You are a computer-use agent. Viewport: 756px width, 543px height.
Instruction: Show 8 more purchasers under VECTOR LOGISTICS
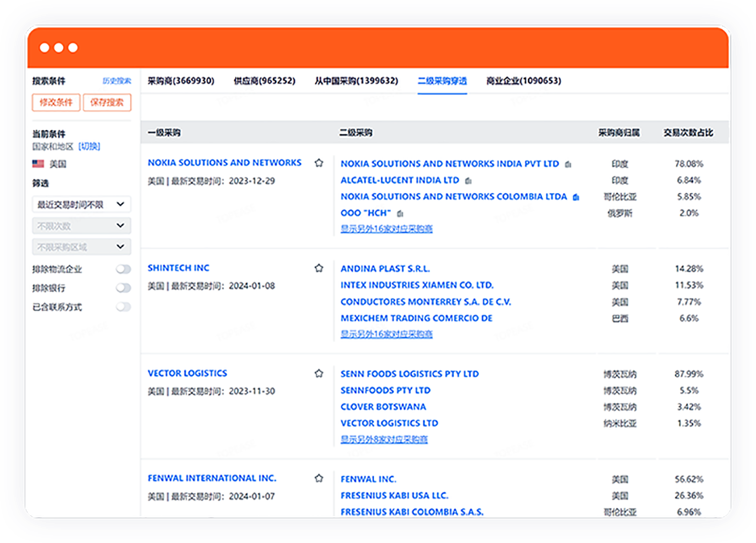384,439
